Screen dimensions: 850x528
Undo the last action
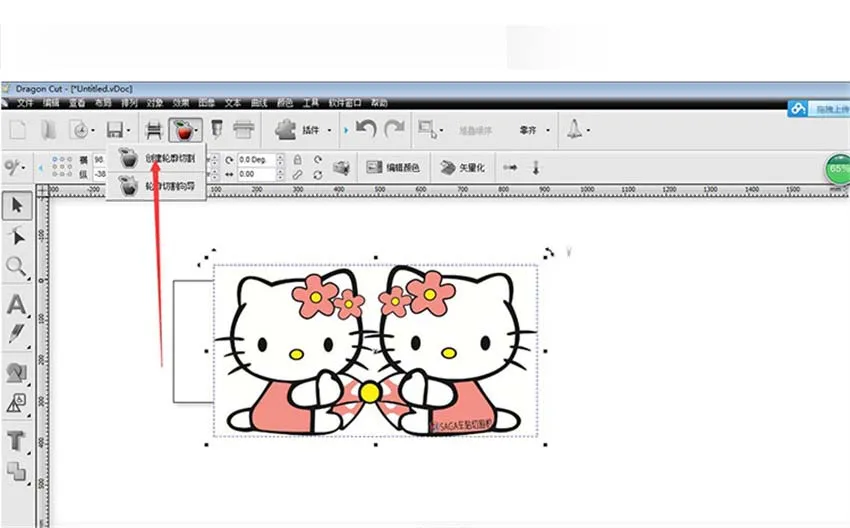pyautogui.click(x=366, y=129)
